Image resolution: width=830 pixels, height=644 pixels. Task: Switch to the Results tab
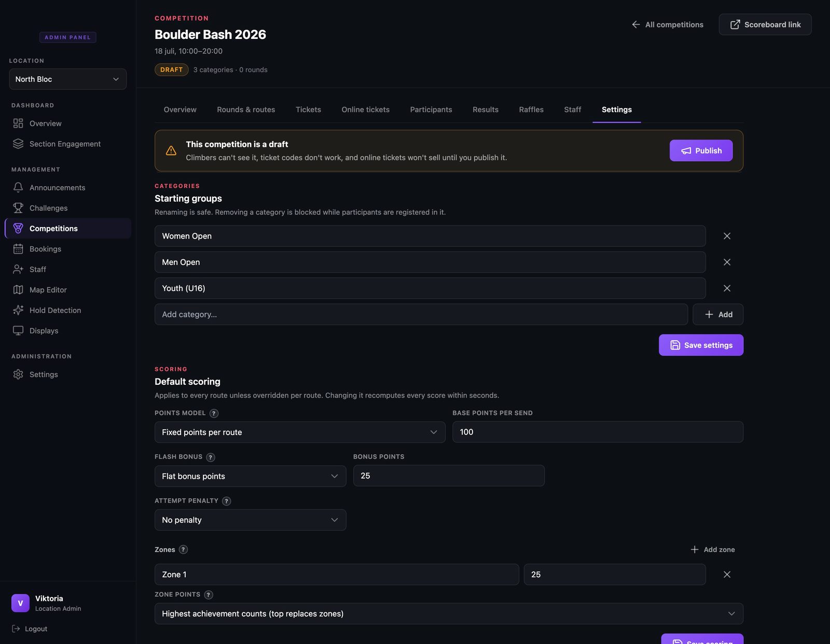coord(486,109)
